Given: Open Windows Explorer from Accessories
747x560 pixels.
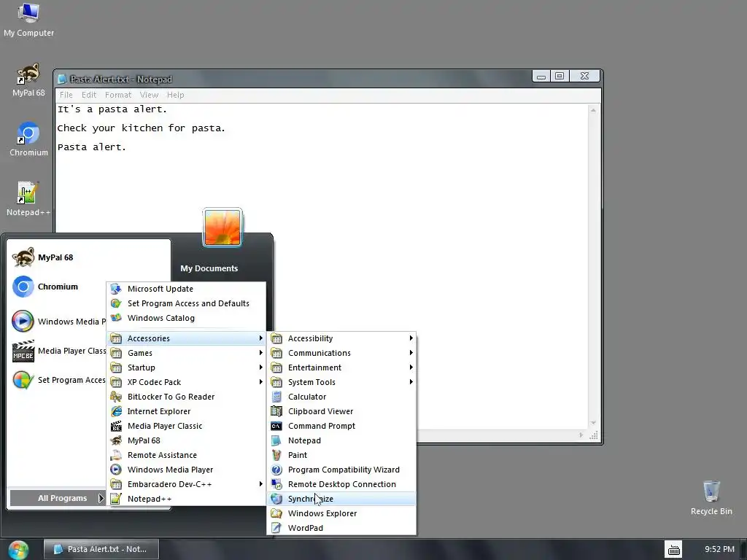Looking at the screenshot, I should (341, 513).
